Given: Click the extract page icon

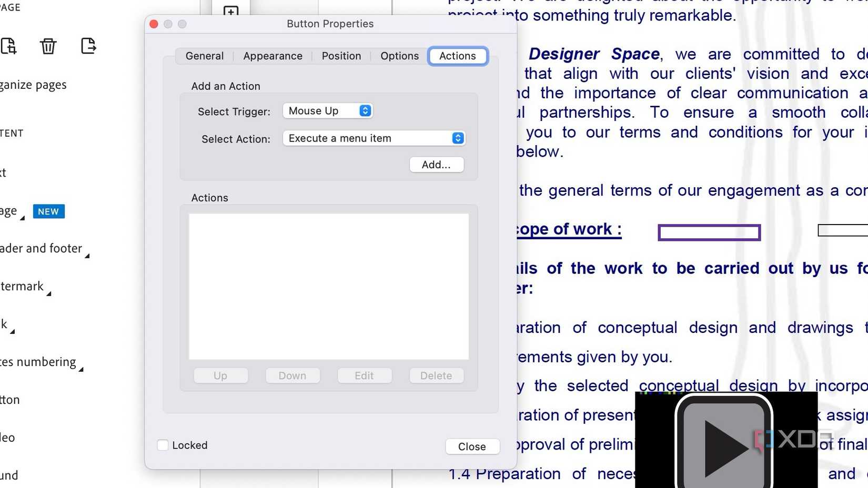Looking at the screenshot, I should point(89,47).
